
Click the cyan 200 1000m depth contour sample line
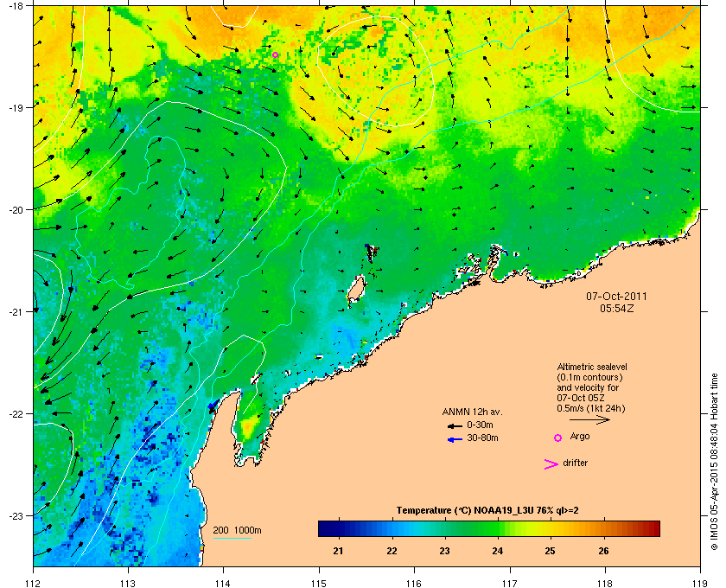coord(232,539)
